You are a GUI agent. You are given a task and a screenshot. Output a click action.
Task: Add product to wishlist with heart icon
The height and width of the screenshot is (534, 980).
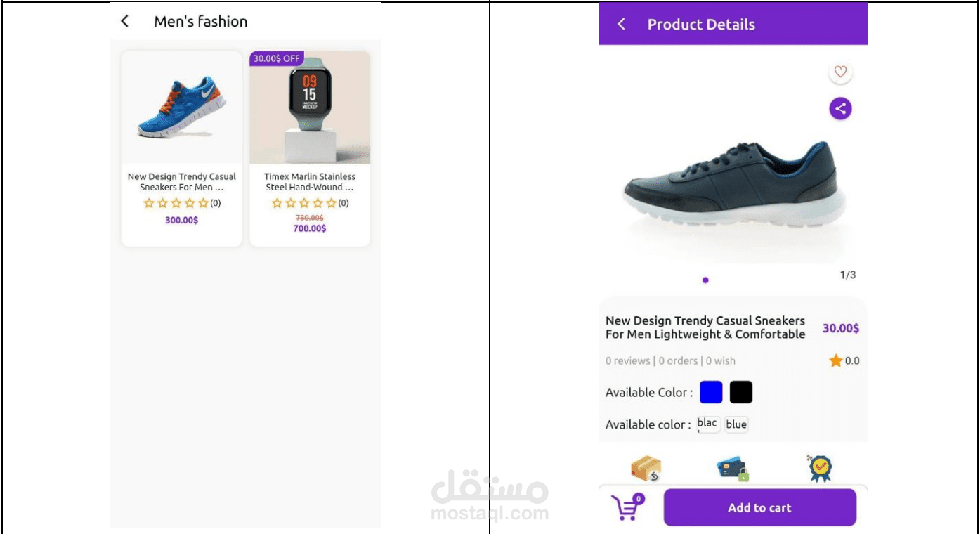(840, 72)
